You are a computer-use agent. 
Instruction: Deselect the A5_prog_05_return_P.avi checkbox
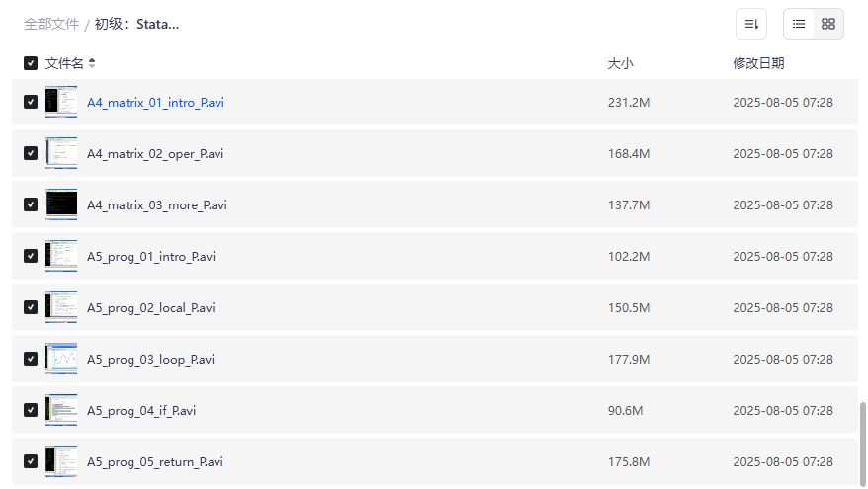tap(31, 461)
